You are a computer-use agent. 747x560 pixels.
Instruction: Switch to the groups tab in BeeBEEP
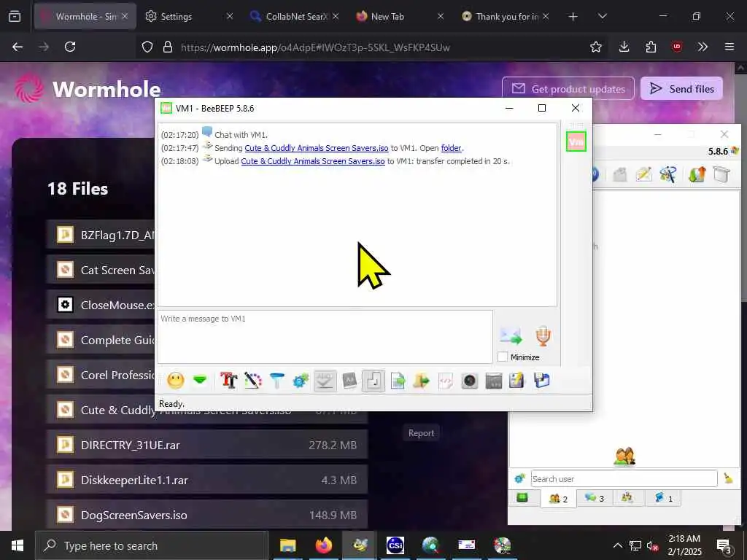click(627, 498)
